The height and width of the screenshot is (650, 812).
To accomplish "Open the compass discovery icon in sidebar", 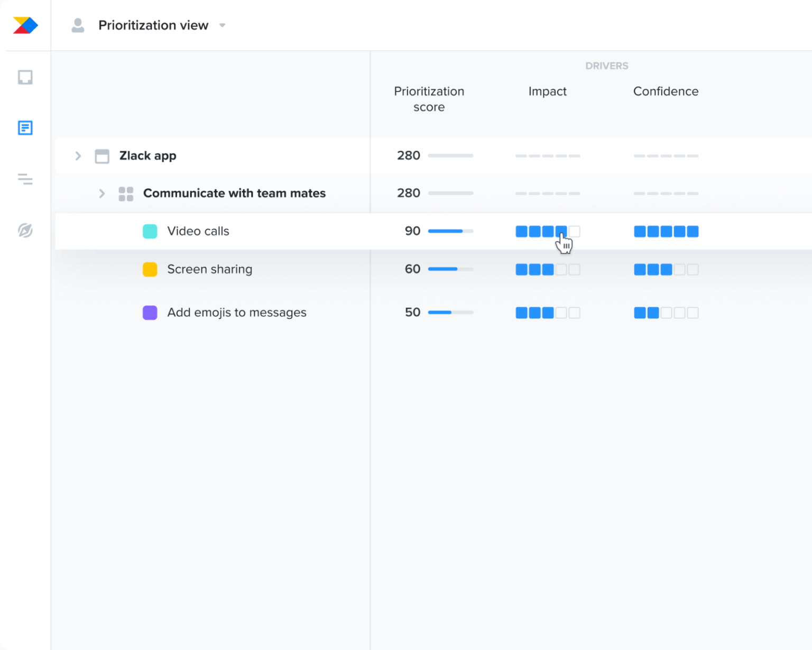I will pos(25,231).
